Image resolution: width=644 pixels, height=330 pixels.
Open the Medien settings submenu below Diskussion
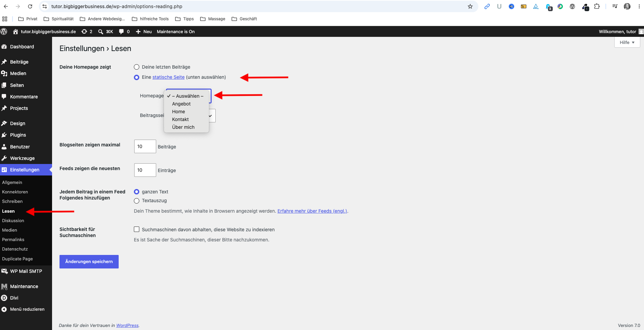pyautogui.click(x=9, y=230)
